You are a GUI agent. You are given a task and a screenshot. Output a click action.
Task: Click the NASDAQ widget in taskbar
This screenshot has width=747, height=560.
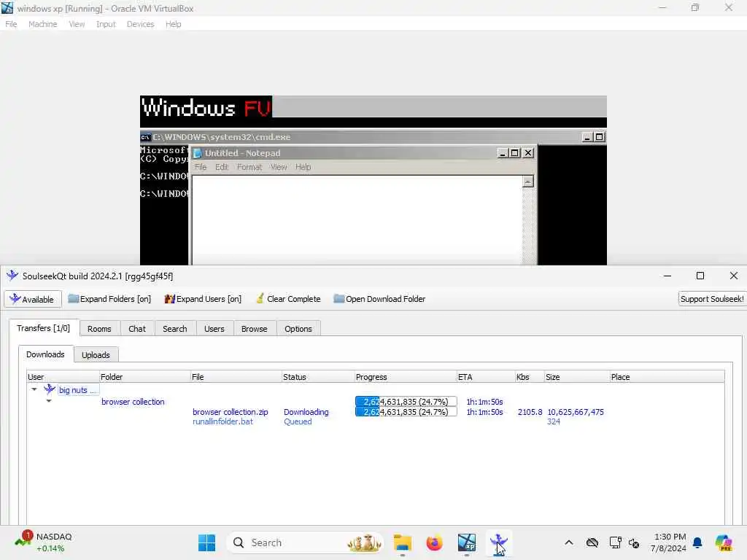[44, 542]
